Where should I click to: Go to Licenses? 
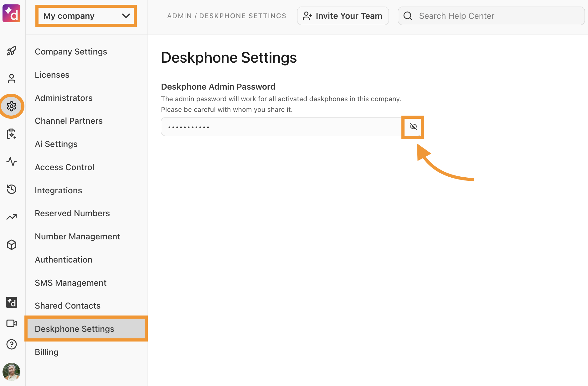tap(52, 75)
